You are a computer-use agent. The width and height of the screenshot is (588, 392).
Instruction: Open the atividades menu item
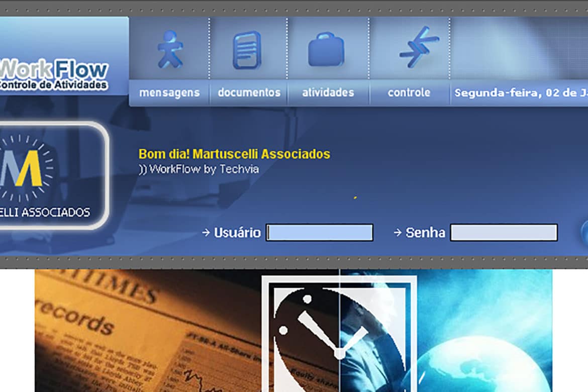coord(328,92)
